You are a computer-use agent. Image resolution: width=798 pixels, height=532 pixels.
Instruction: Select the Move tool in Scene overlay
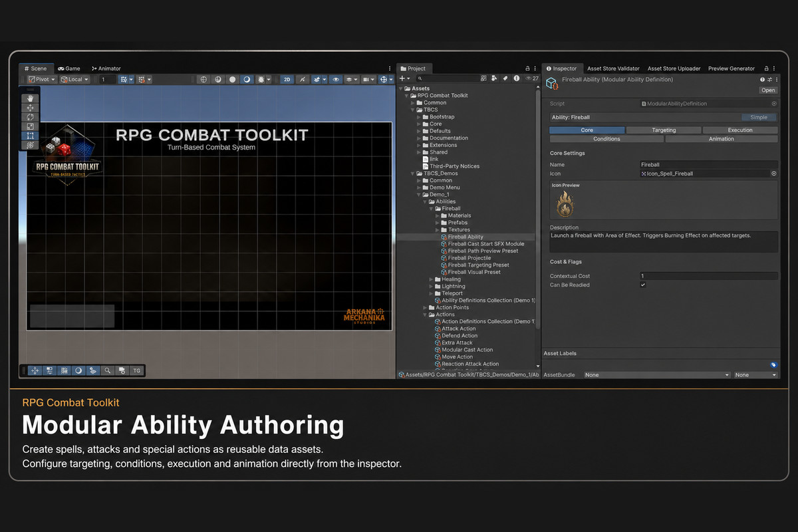(30, 108)
